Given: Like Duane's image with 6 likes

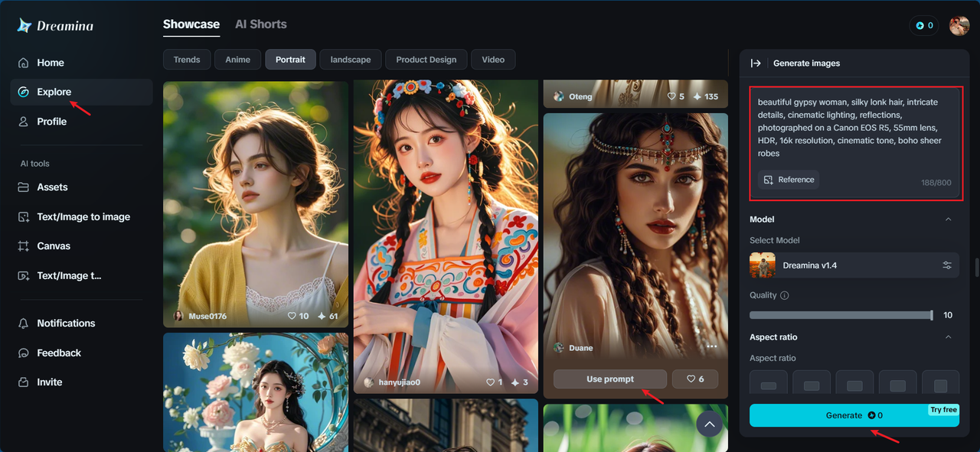Looking at the screenshot, I should [695, 379].
